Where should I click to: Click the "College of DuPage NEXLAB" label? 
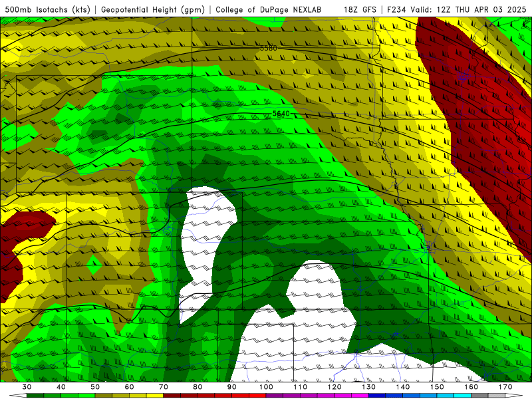point(268,9)
